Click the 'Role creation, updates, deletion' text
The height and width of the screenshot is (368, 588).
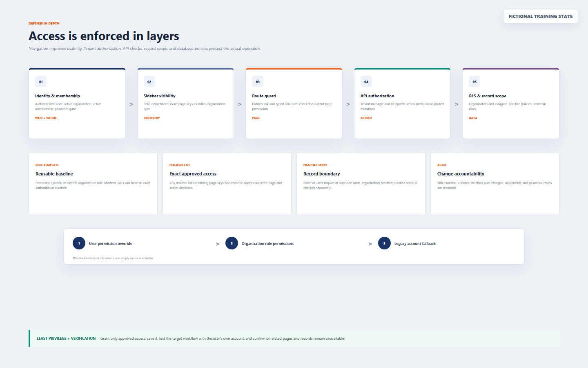494,185
